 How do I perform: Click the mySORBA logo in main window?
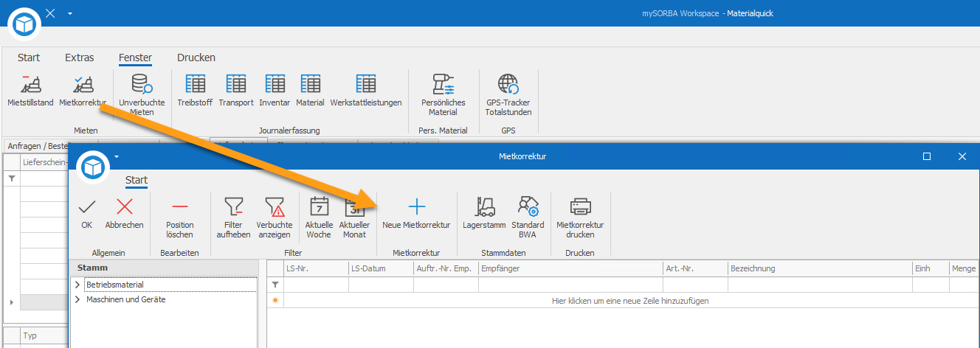25,24
